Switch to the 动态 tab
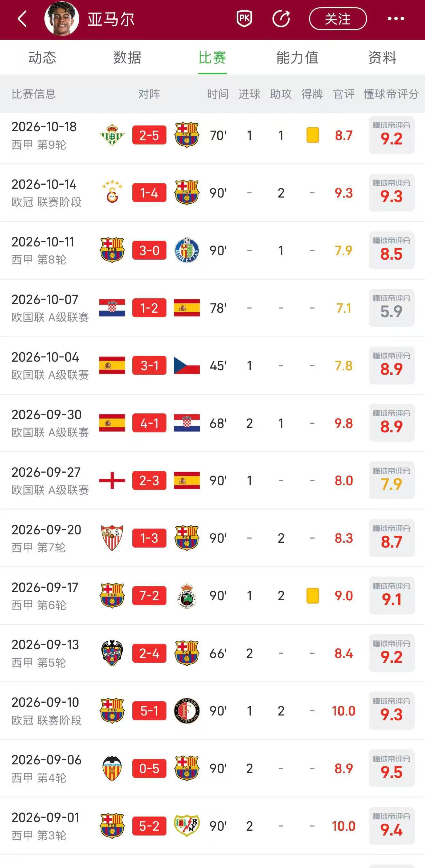The height and width of the screenshot is (868, 425). pos(42,58)
